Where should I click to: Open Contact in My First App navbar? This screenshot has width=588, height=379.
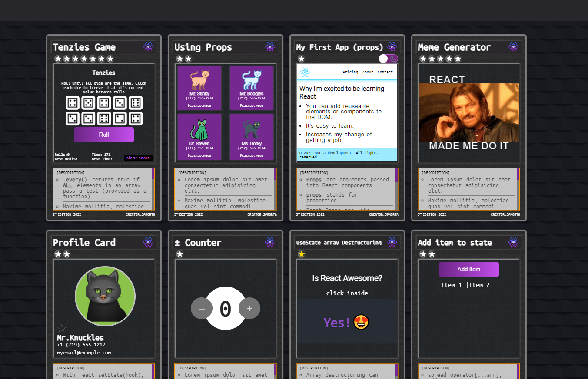(385, 72)
